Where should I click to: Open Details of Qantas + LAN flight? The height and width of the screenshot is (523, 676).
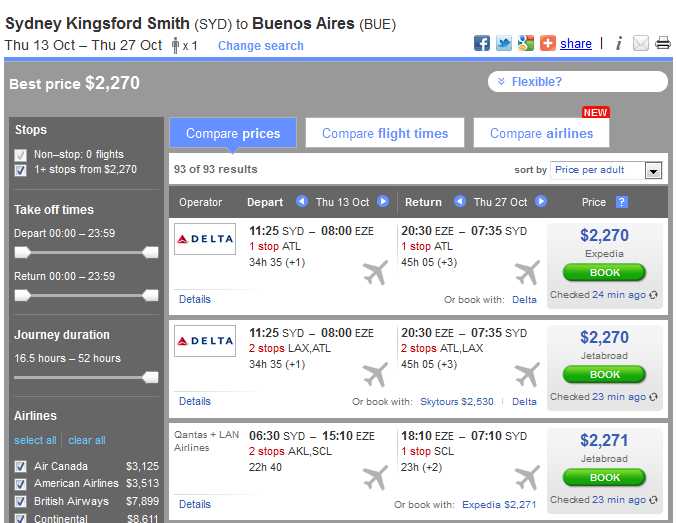195,504
